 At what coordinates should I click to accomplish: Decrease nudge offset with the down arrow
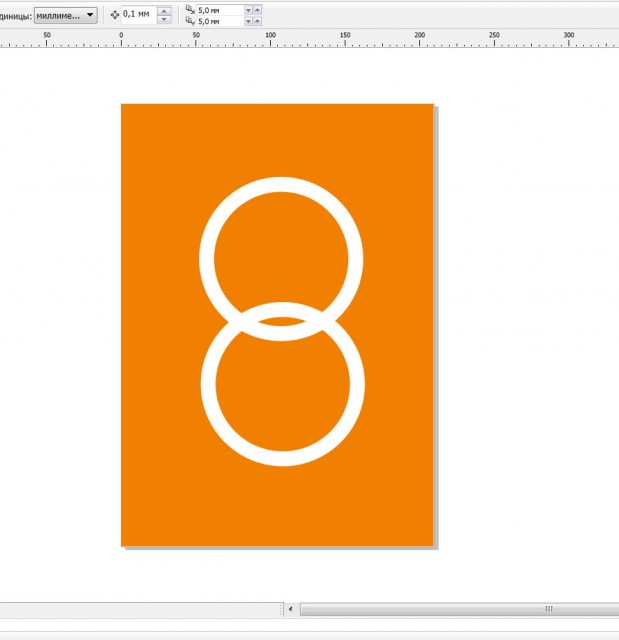164,19
